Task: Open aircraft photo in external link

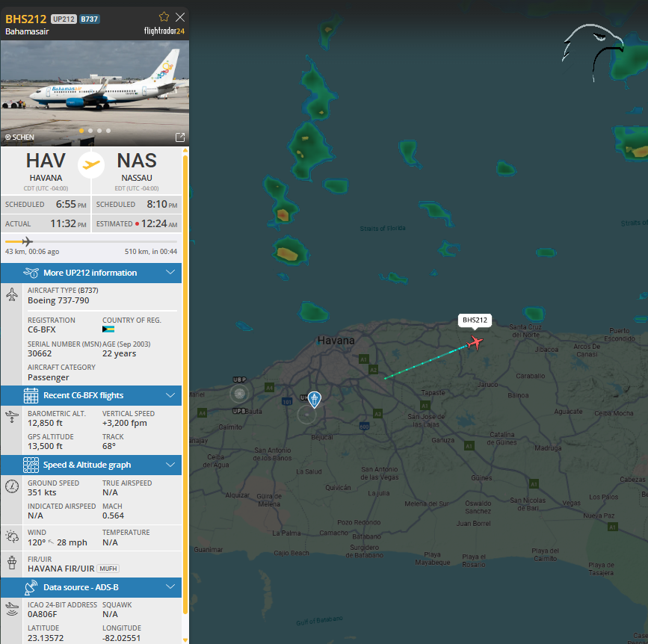Action: pos(180,137)
